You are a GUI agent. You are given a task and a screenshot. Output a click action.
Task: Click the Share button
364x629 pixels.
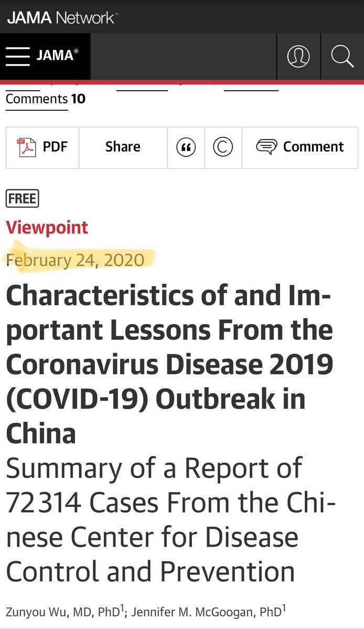[123, 147]
